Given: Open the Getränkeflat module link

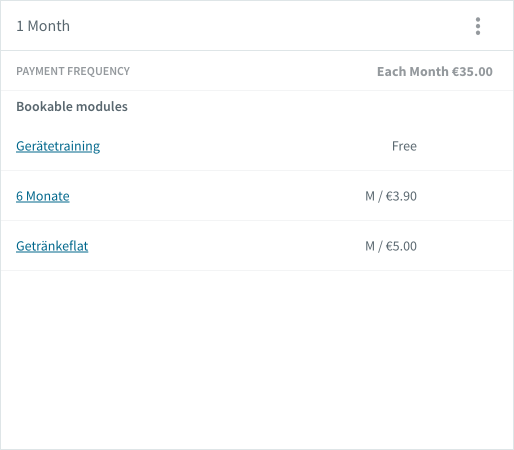Looking at the screenshot, I should point(52,246).
